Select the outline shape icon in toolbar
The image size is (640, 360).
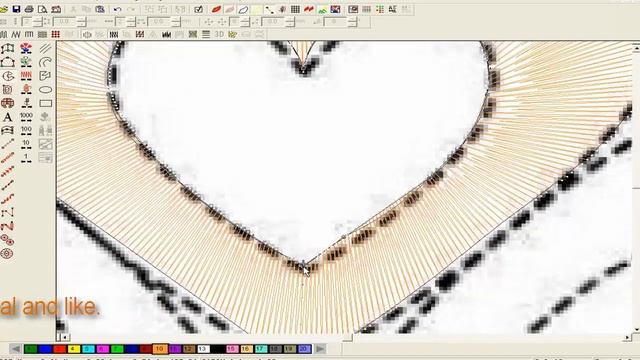243,9
